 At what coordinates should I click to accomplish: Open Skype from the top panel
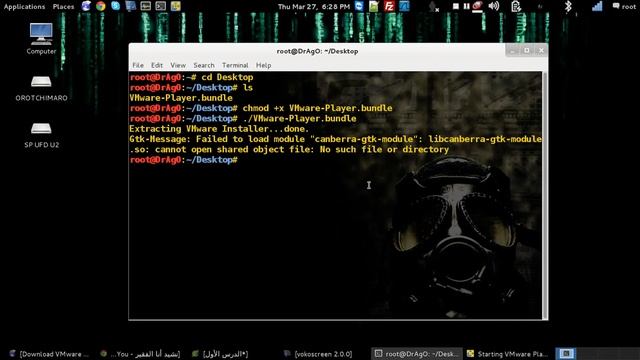(x=116, y=6)
